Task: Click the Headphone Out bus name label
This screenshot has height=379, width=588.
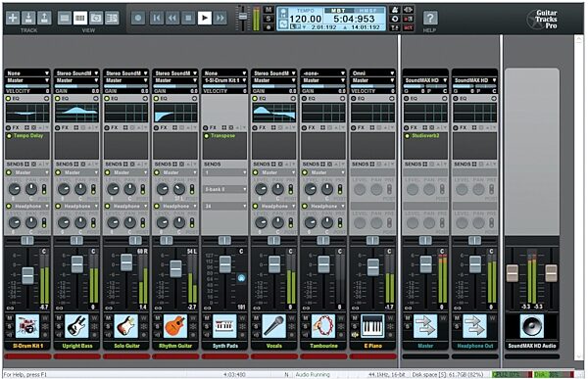Action: tap(474, 346)
